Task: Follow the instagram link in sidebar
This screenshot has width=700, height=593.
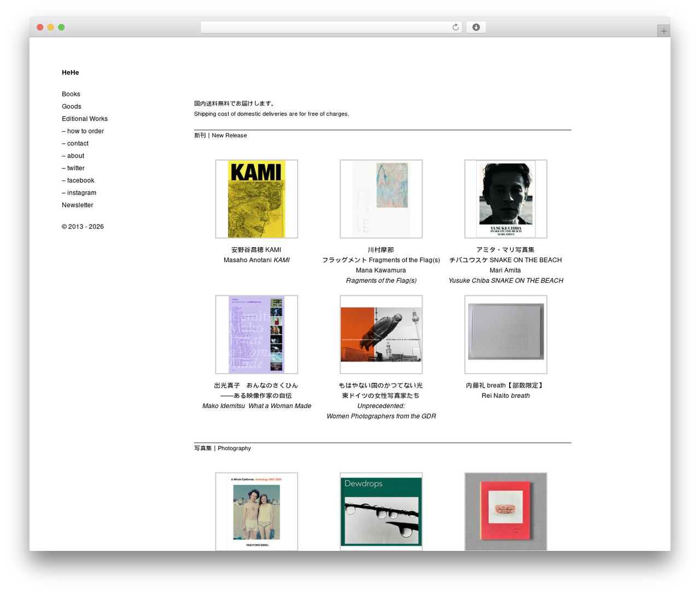Action: (x=79, y=193)
